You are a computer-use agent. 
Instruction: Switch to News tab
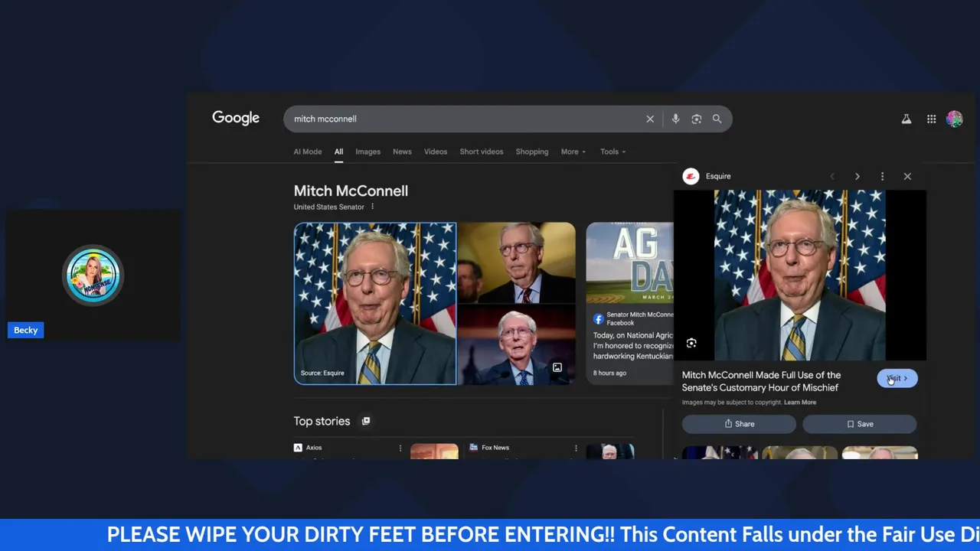[x=402, y=152]
